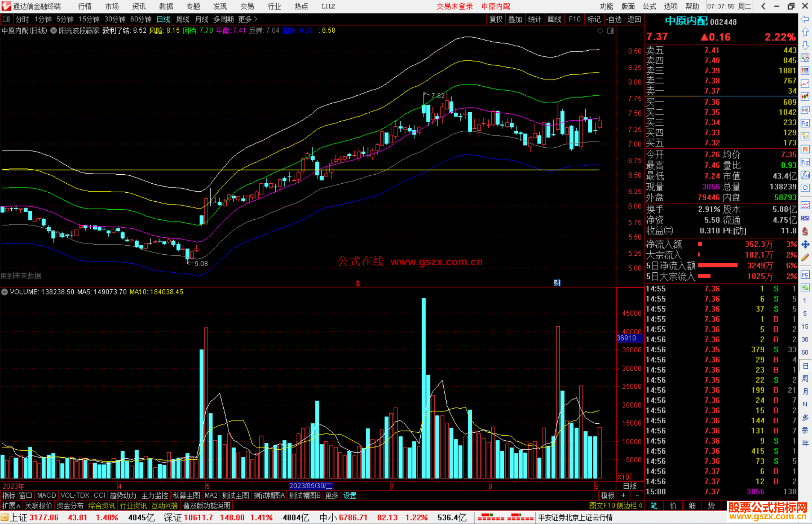Viewport: 812px width, 524px height.
Task: Click the 复权 button
Action: pyautogui.click(x=496, y=19)
